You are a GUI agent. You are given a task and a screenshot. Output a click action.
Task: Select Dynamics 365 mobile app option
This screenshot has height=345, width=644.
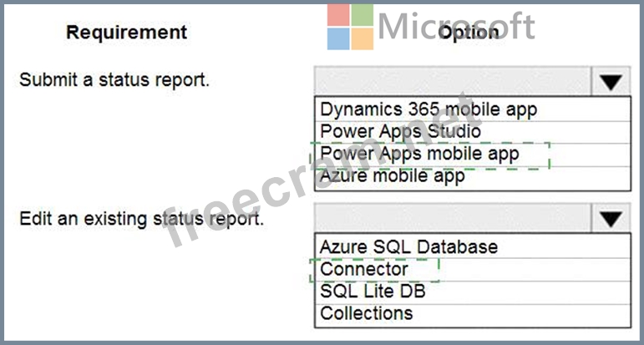pyautogui.click(x=472, y=109)
